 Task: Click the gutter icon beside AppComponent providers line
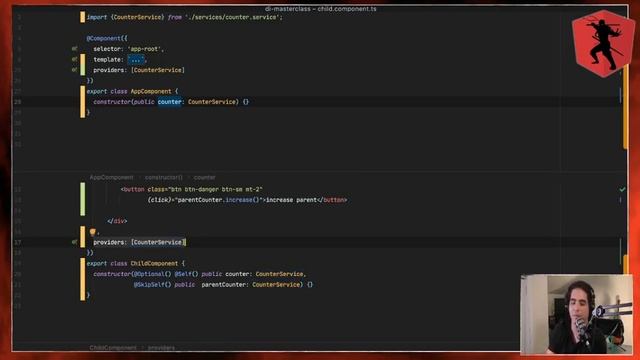74,70
